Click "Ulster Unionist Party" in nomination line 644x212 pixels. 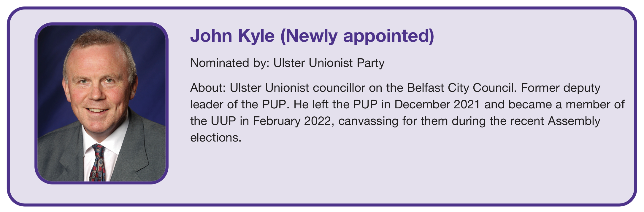coord(329,63)
